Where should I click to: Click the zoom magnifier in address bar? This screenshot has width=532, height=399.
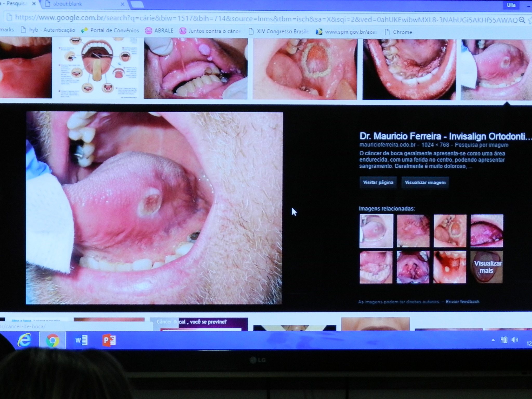click(x=522, y=20)
